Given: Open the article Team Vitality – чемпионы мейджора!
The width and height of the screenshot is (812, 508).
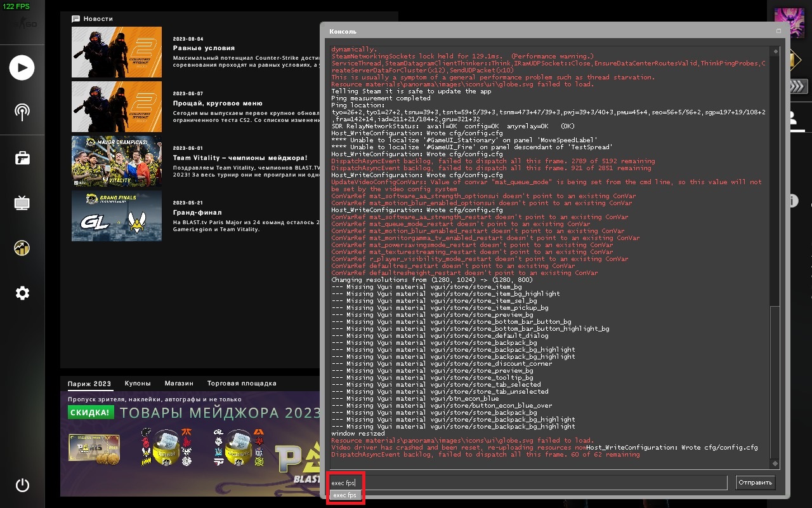Looking at the screenshot, I should point(240,157).
